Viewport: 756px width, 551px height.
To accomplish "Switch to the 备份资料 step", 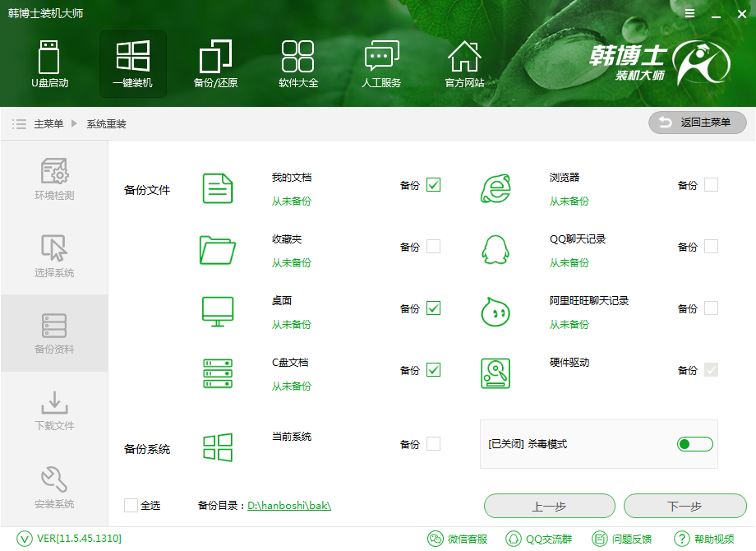I will pyautogui.click(x=54, y=333).
